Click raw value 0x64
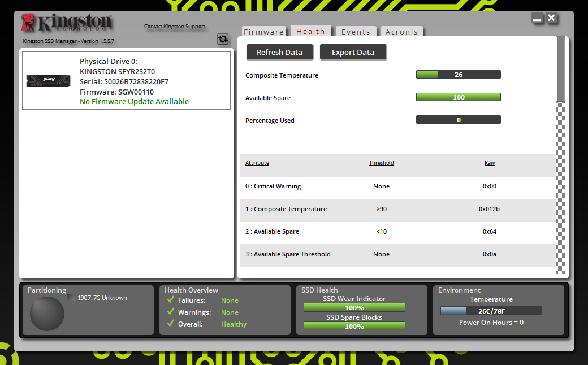The image size is (588, 365). coord(490,231)
